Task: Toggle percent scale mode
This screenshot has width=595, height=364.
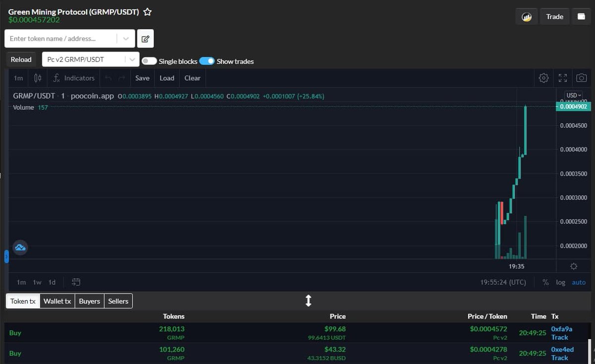Action: [x=545, y=282]
